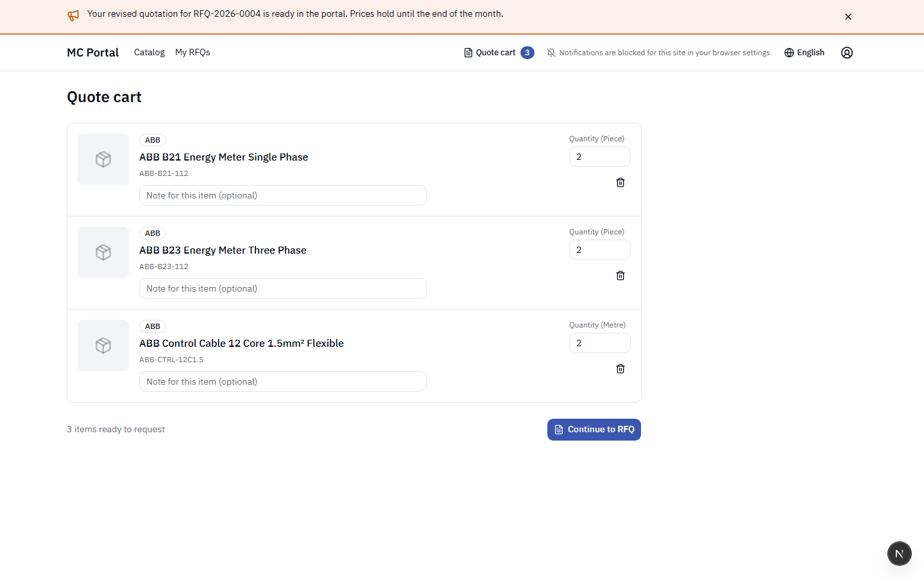Click ABB brand tag on Control Cable

[153, 326]
